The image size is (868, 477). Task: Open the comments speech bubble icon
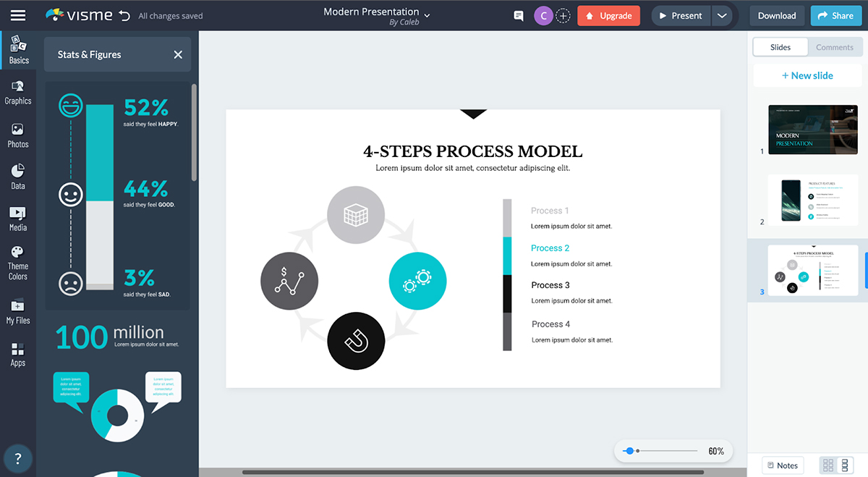[x=518, y=16]
